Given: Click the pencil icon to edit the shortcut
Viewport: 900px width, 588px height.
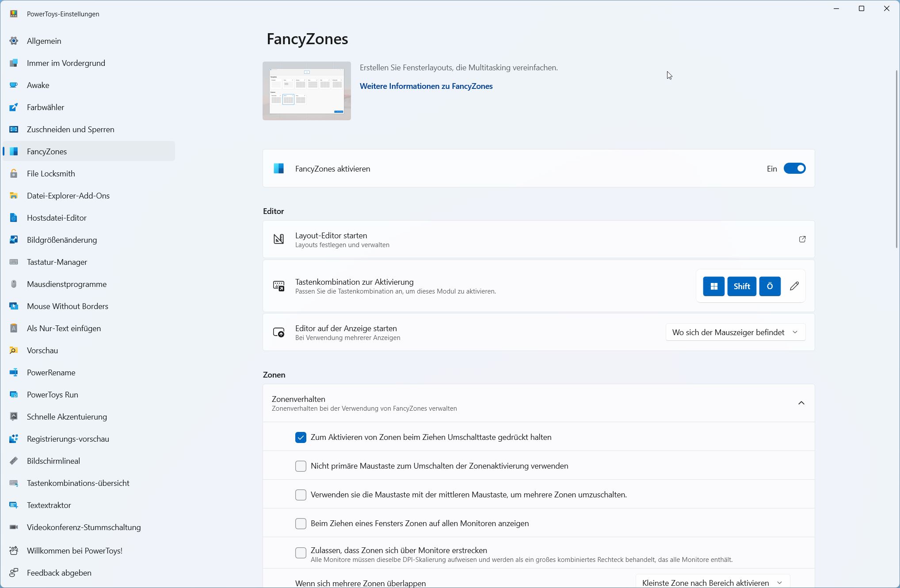Looking at the screenshot, I should click(x=794, y=286).
